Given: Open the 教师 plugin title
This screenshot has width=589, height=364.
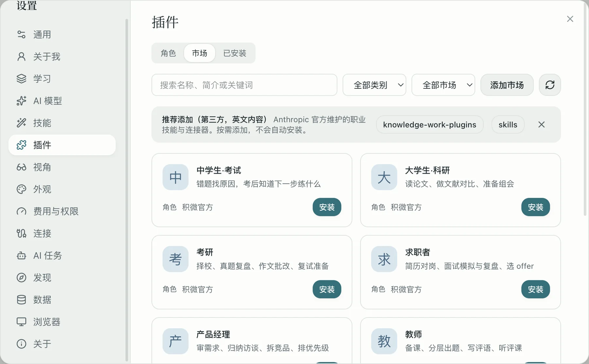Looking at the screenshot, I should pos(413,334).
